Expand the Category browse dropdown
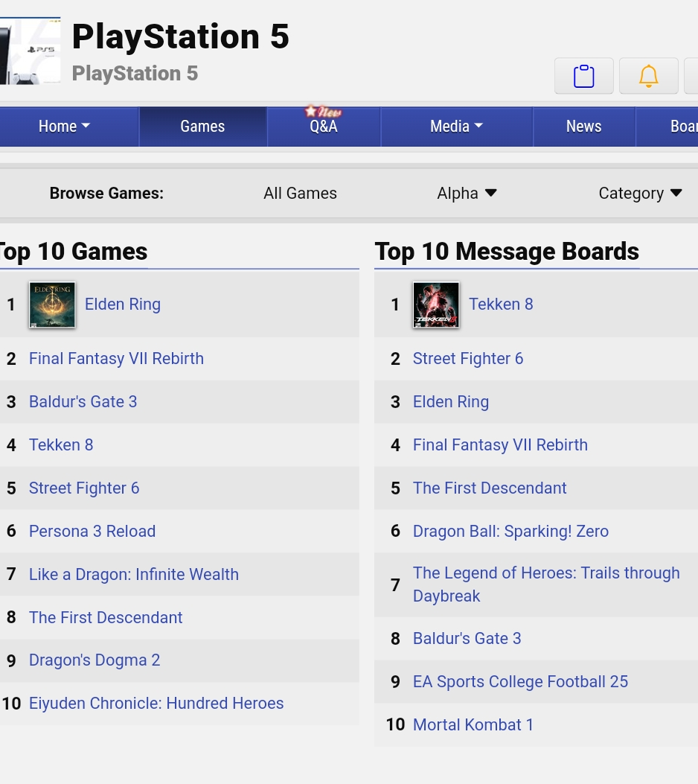Screen dimensions: 698x784 (640, 193)
